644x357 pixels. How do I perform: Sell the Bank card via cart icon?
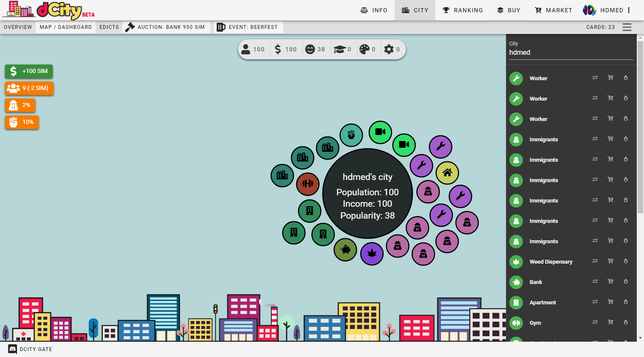pyautogui.click(x=610, y=281)
